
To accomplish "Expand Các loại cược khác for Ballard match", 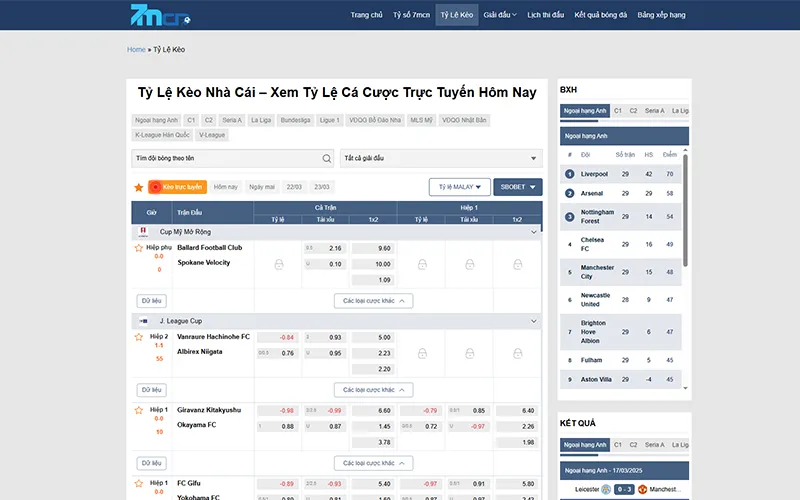I will tap(373, 301).
